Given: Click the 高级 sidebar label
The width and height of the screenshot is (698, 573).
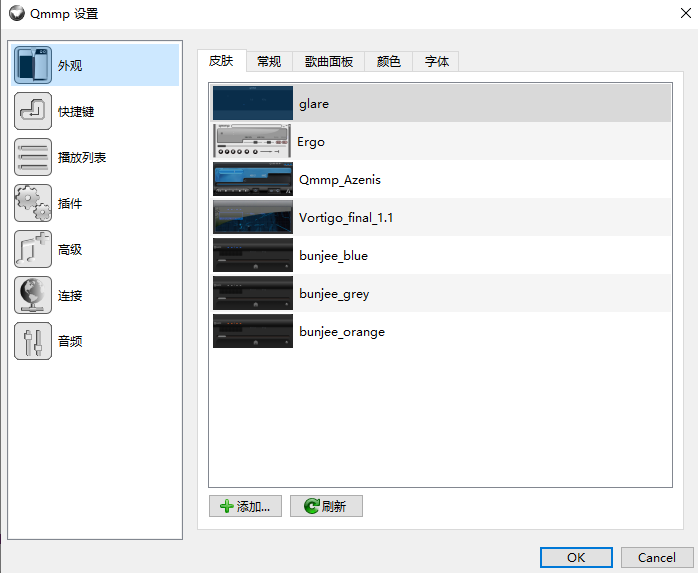Looking at the screenshot, I should coord(70,249).
